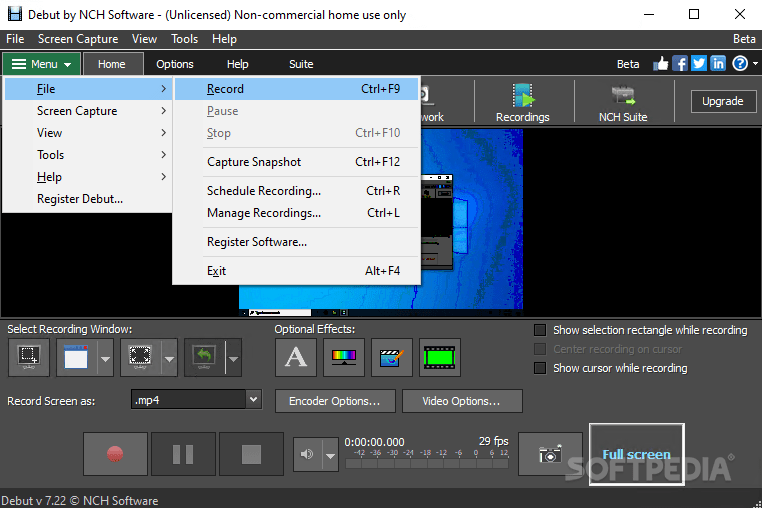Select the Home tab

(111, 64)
